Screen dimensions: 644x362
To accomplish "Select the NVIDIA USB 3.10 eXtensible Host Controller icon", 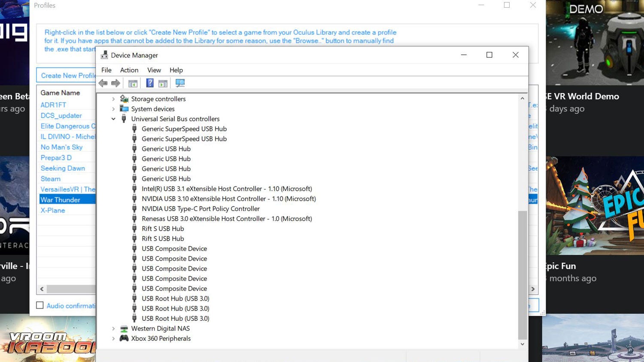I will (134, 199).
